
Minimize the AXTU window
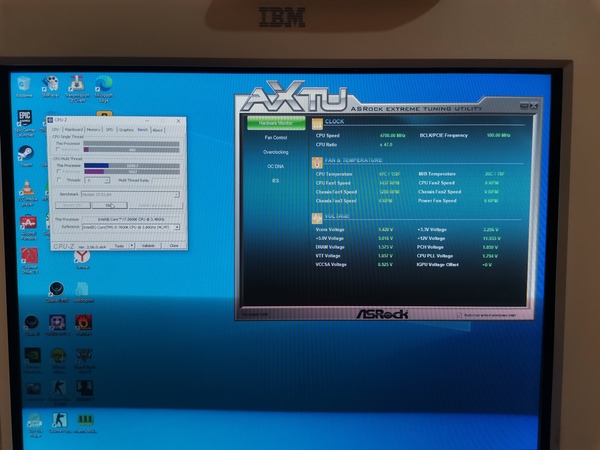pyautogui.click(x=524, y=105)
